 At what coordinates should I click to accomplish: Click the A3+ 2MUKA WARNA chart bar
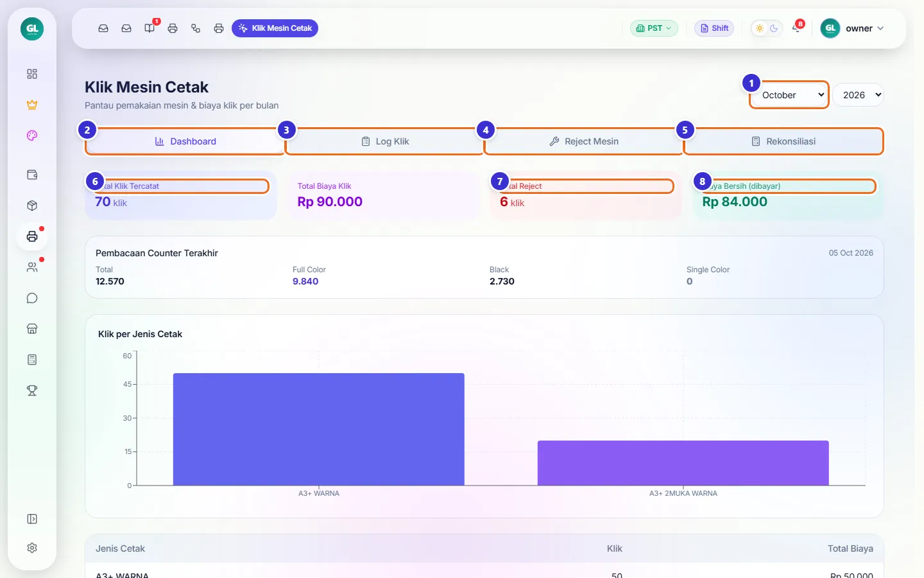coord(683,463)
